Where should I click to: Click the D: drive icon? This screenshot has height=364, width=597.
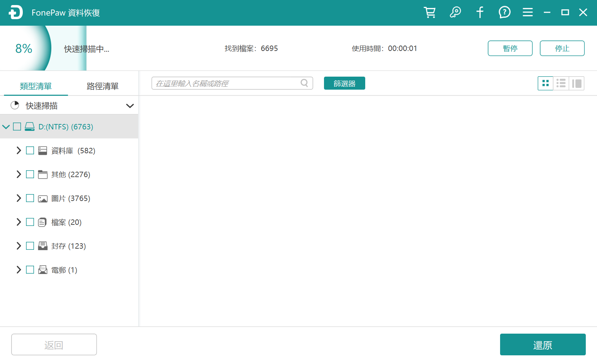(30, 127)
